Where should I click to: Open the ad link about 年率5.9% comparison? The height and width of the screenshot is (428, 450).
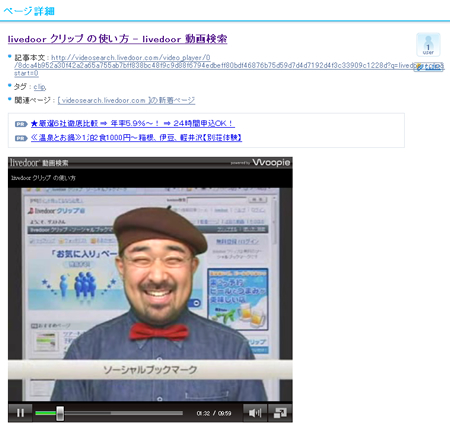point(133,124)
